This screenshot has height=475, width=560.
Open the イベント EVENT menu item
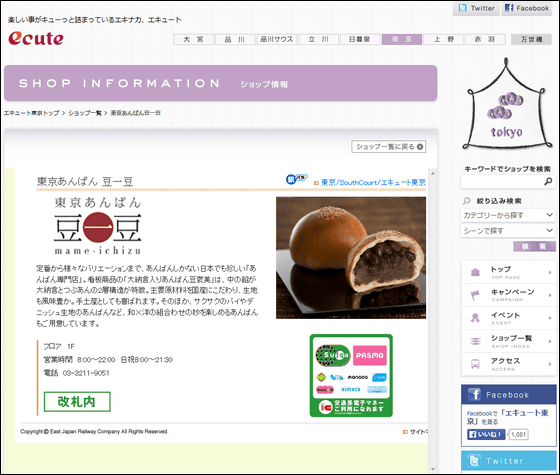pos(509,318)
